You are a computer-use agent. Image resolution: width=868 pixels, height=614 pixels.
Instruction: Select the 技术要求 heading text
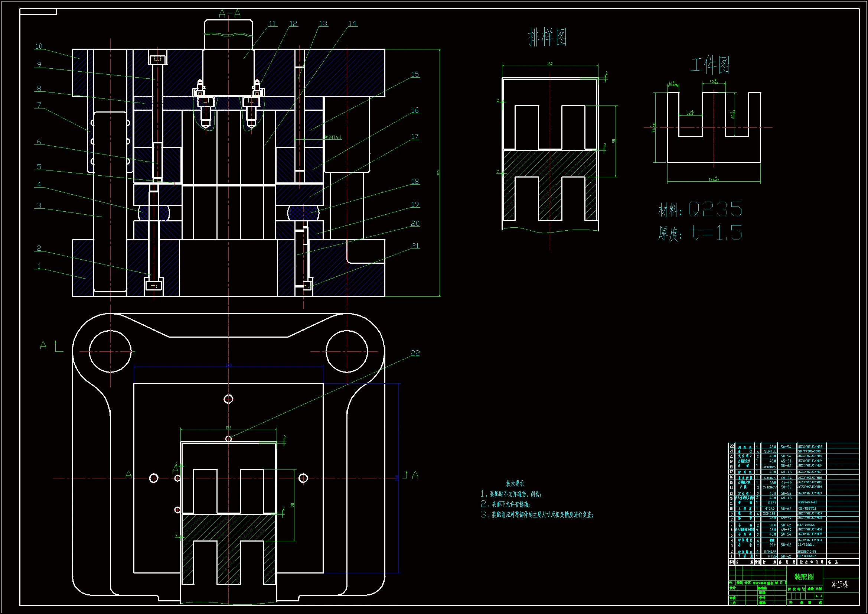(515, 484)
